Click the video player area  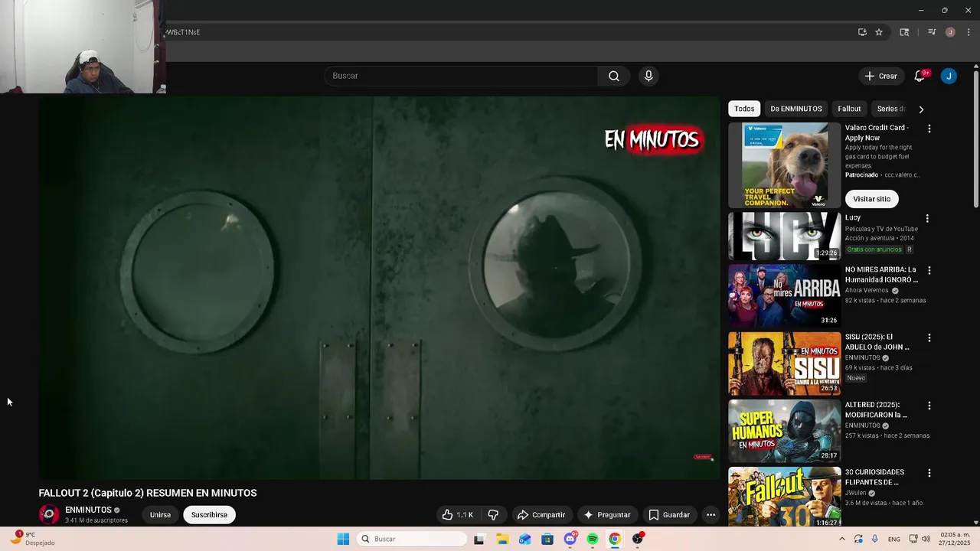pyautogui.click(x=379, y=289)
